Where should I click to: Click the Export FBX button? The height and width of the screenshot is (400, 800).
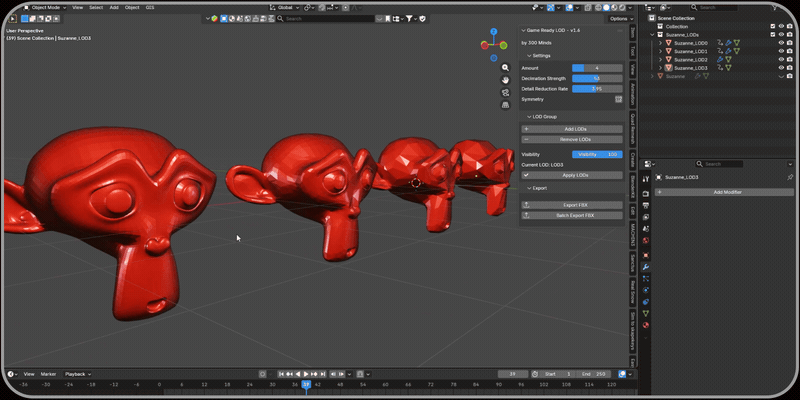(572, 205)
